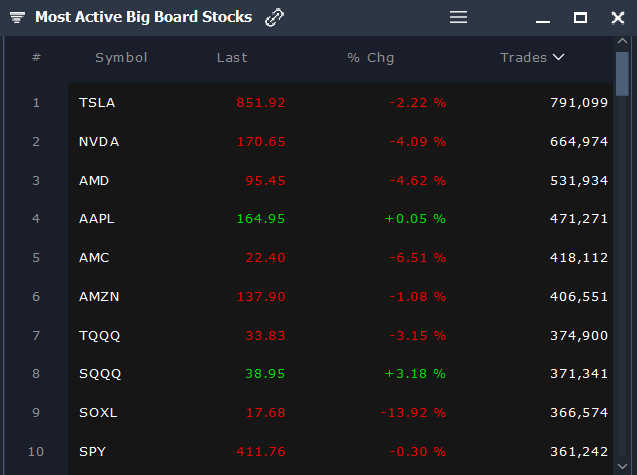Open the filter funnel icon in title bar

[x=17, y=17]
